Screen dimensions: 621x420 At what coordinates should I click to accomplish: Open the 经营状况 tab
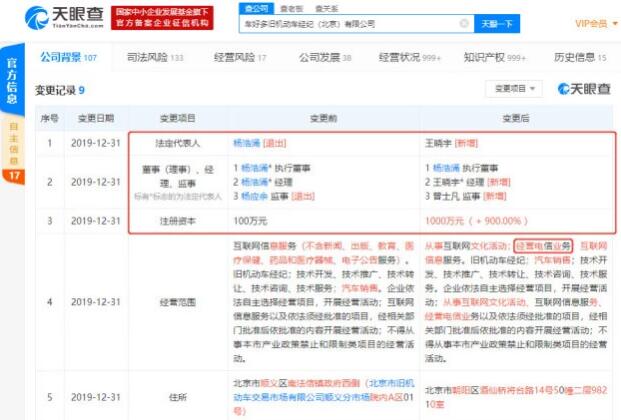click(x=410, y=57)
